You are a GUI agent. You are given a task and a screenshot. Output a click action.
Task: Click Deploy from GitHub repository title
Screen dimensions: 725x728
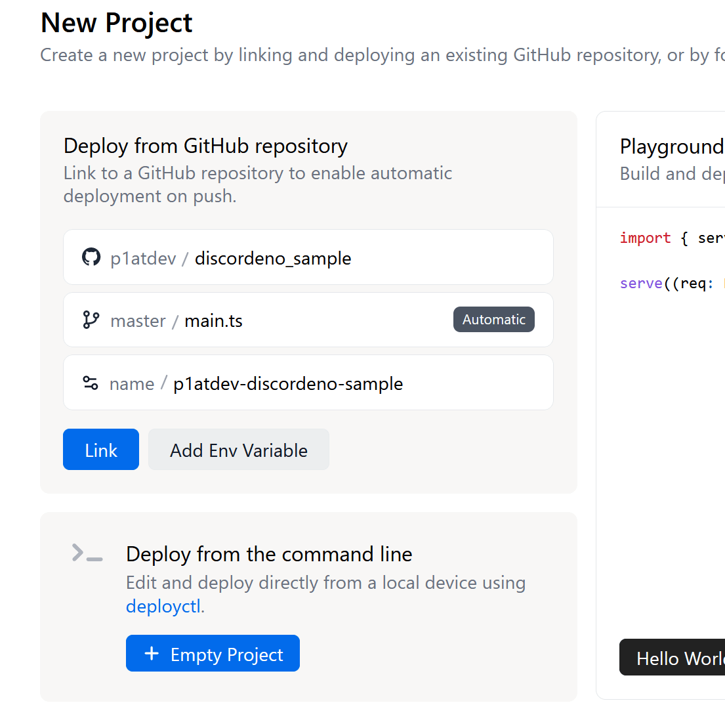tap(205, 146)
